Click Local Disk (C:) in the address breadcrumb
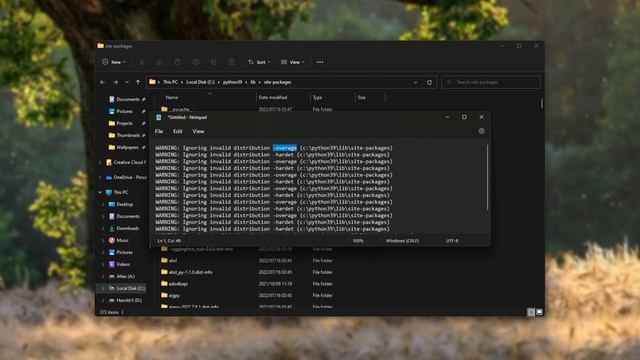The height and width of the screenshot is (360, 640). point(200,82)
